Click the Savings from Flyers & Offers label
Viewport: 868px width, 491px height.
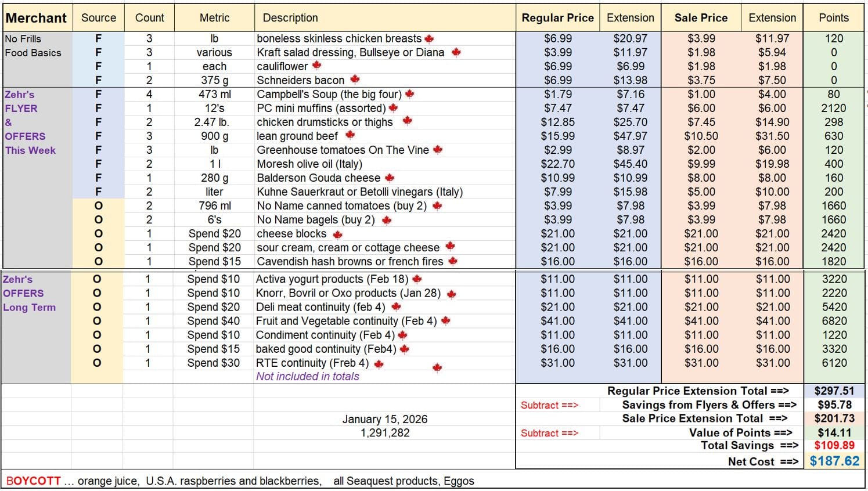pyautogui.click(x=709, y=405)
